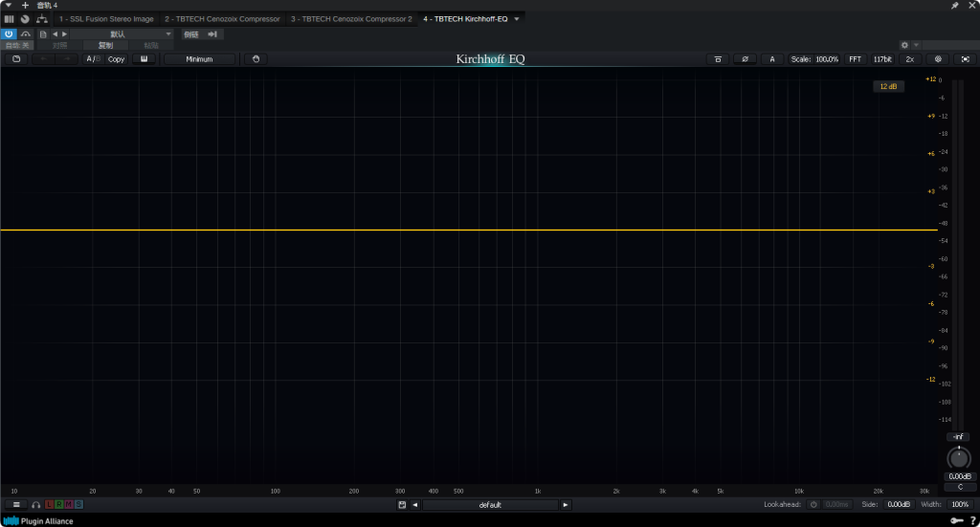The height and width of the screenshot is (527, 980).
Task: Switch to TBTECH Cenozoix Compressor 2 tab
Action: pos(351,19)
